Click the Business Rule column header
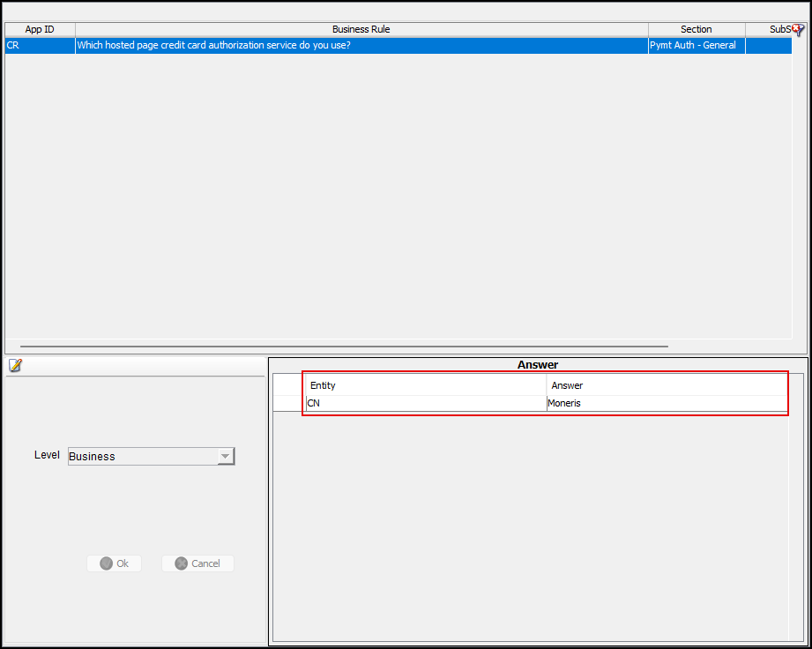The image size is (812, 649). (x=361, y=29)
